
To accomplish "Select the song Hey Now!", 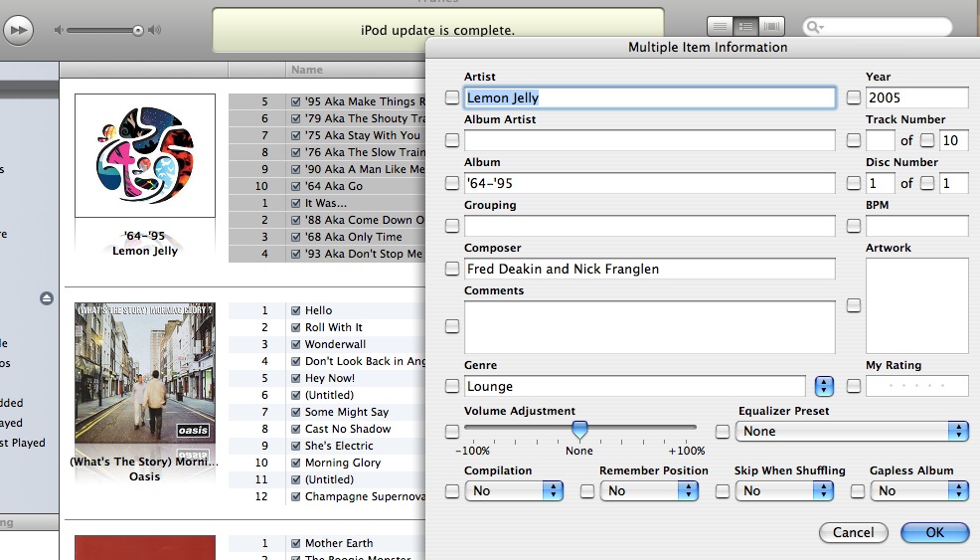I will tap(329, 378).
